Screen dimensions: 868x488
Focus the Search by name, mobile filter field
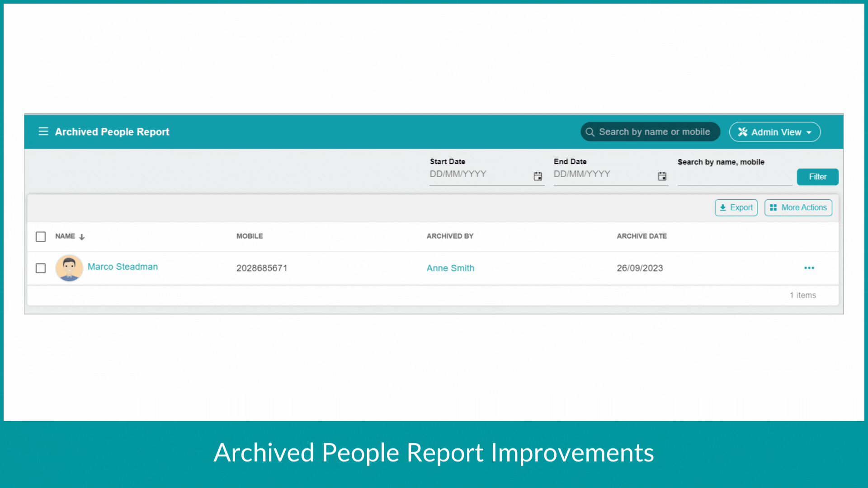(x=735, y=177)
